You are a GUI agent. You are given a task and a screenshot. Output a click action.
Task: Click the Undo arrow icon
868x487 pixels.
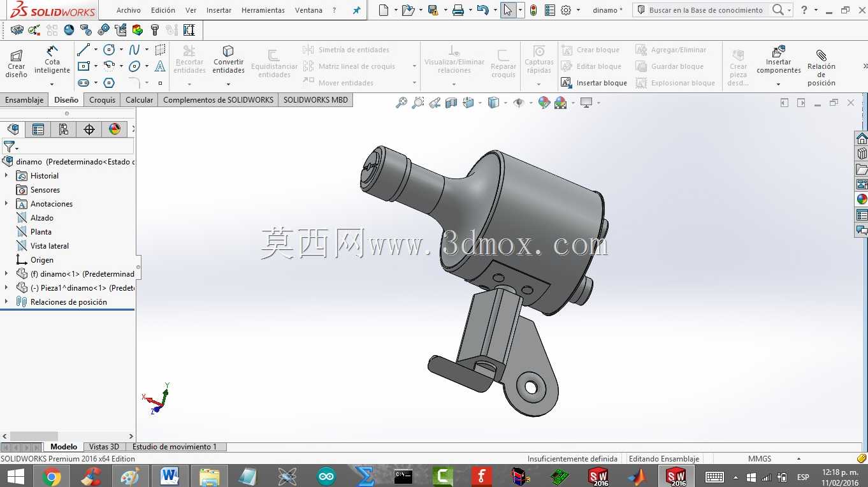pos(482,10)
